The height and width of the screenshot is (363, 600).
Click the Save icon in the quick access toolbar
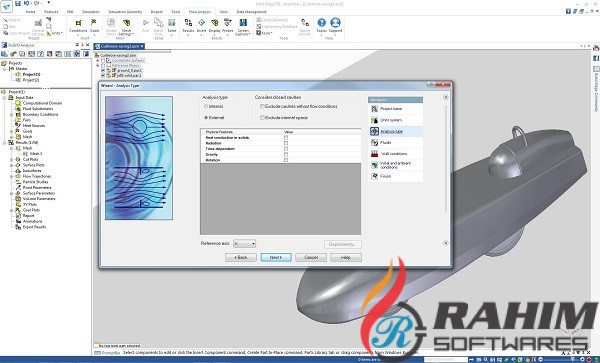pyautogui.click(x=18, y=3)
